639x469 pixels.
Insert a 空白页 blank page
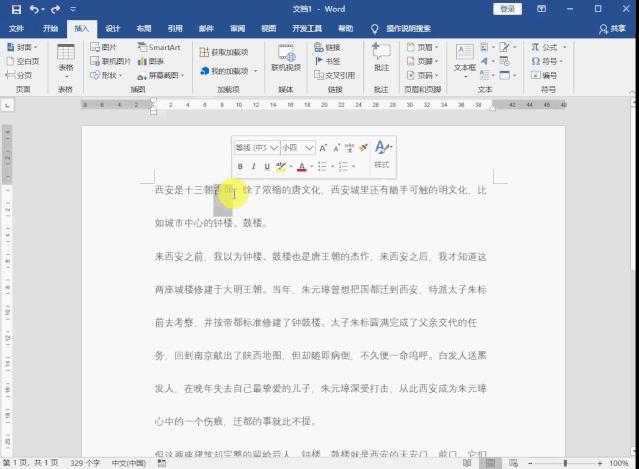23,61
